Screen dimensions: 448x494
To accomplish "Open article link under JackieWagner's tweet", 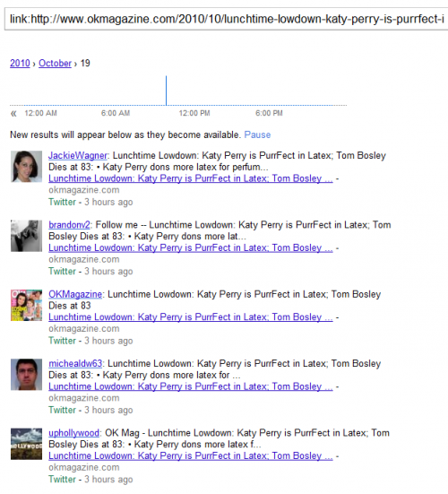I will coord(191,178).
